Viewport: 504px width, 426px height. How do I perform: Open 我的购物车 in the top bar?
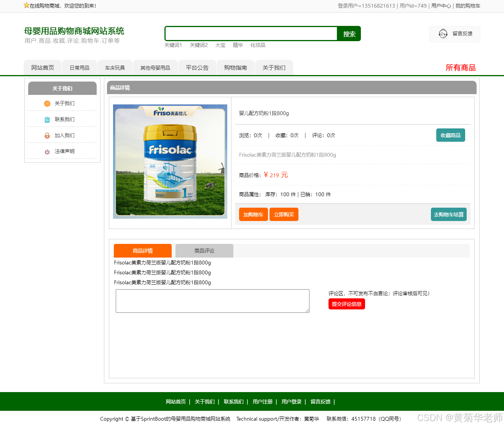468,6
